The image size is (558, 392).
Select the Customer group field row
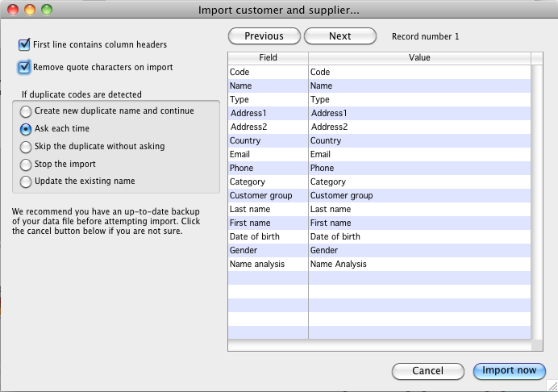pyautogui.click(x=379, y=195)
